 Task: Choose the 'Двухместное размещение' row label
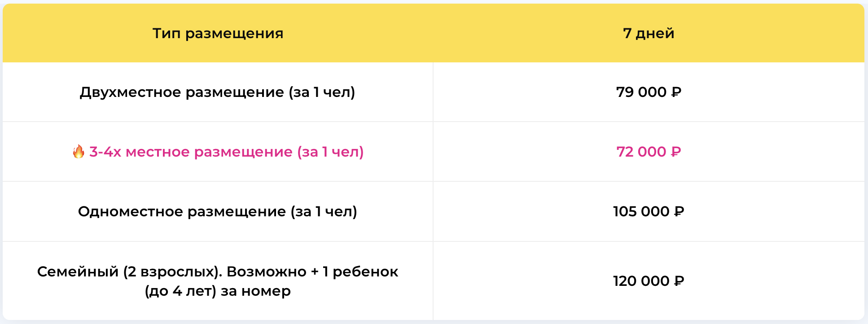182,92
